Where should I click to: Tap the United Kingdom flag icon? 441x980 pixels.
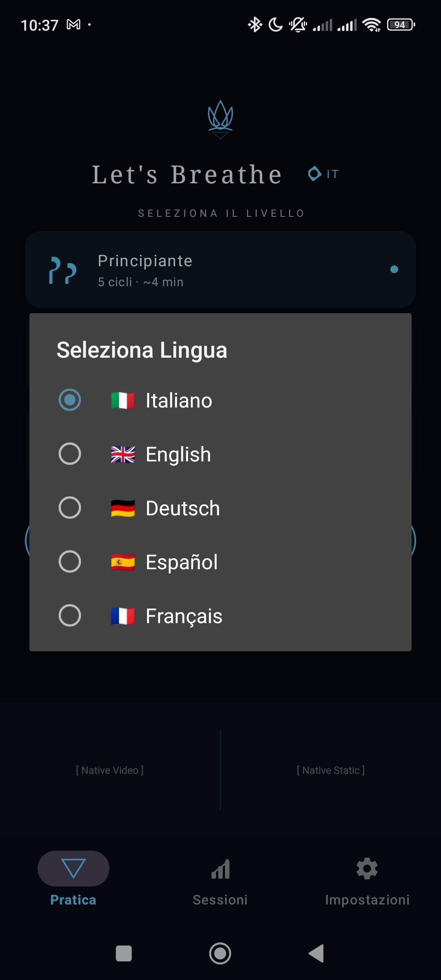pyautogui.click(x=123, y=454)
